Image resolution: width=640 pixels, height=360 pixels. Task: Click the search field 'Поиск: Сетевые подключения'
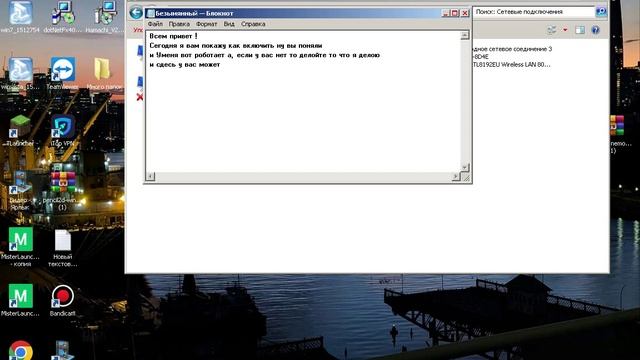click(534, 12)
